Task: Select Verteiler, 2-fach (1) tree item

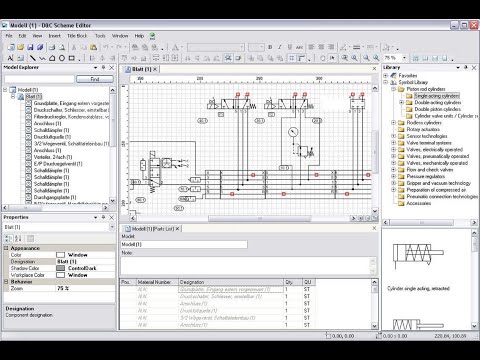Action: pyautogui.click(x=53, y=157)
